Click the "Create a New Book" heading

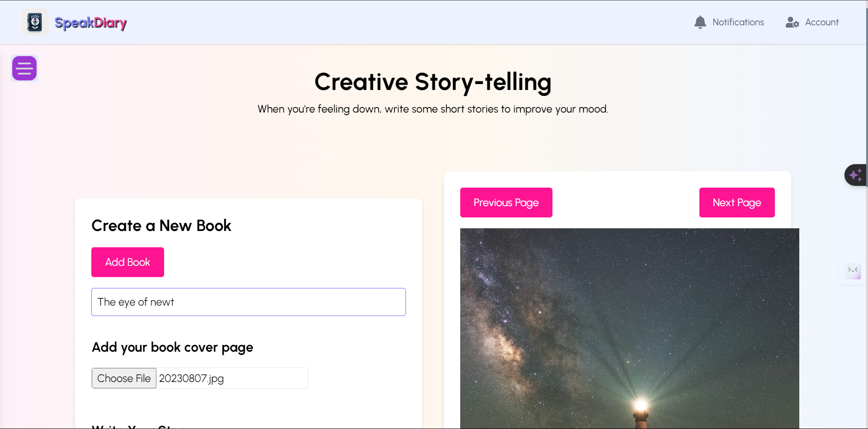161,226
